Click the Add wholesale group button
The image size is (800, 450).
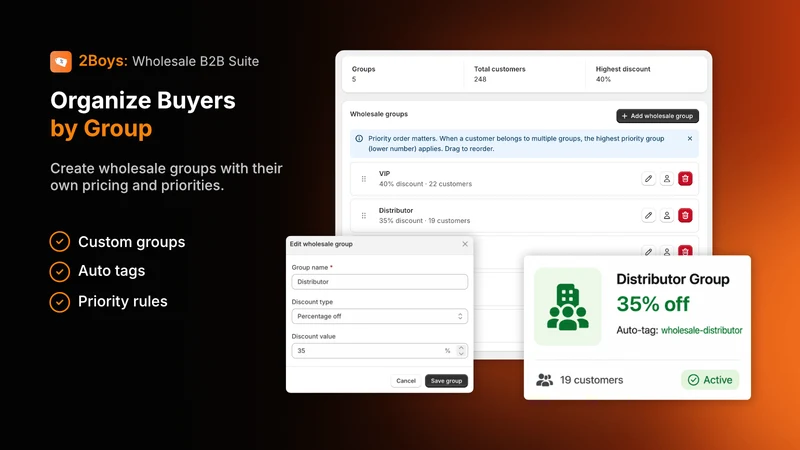pyautogui.click(x=657, y=116)
